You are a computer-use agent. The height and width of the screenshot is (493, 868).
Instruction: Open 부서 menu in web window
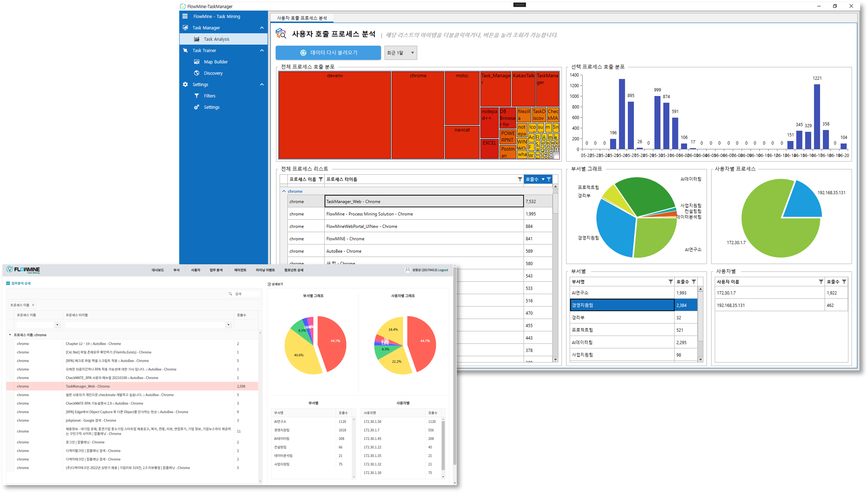tap(176, 270)
